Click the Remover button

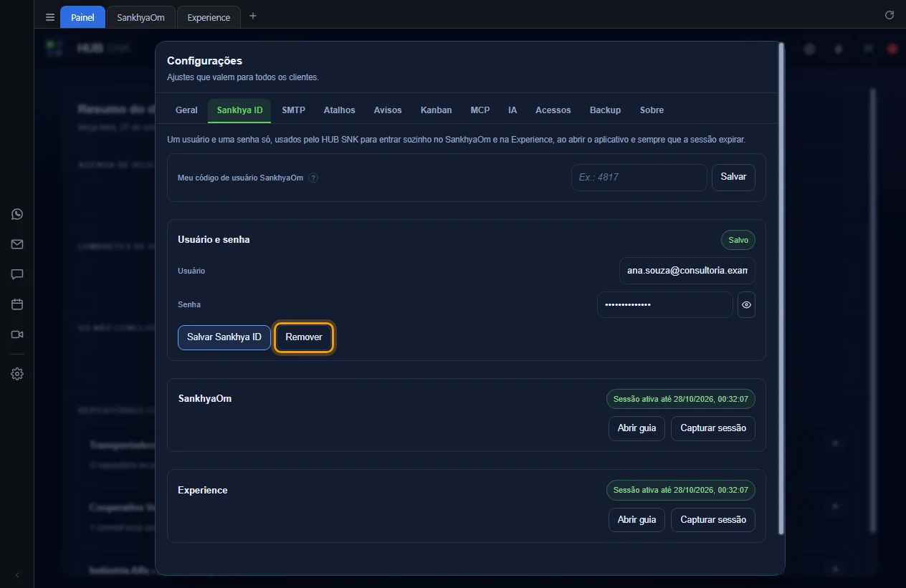click(304, 337)
